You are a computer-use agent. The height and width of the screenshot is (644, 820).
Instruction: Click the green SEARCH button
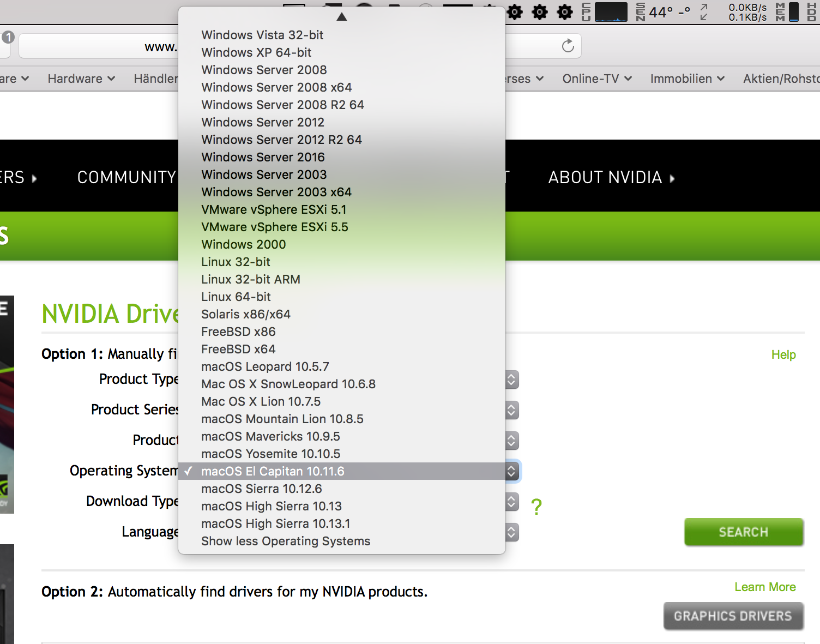tap(744, 532)
